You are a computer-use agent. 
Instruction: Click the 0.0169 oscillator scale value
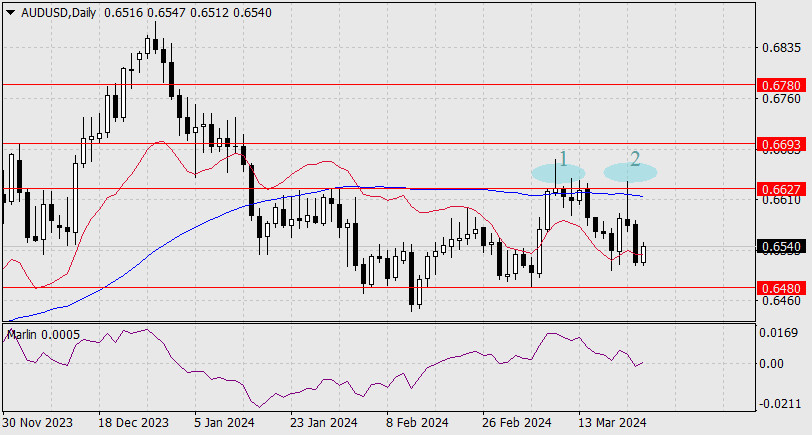[x=778, y=332]
